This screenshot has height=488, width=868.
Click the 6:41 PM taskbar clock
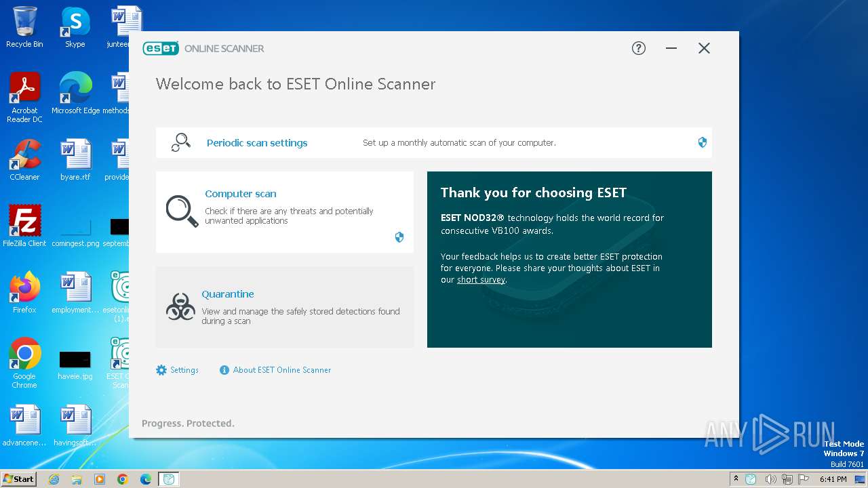pyautogui.click(x=833, y=479)
